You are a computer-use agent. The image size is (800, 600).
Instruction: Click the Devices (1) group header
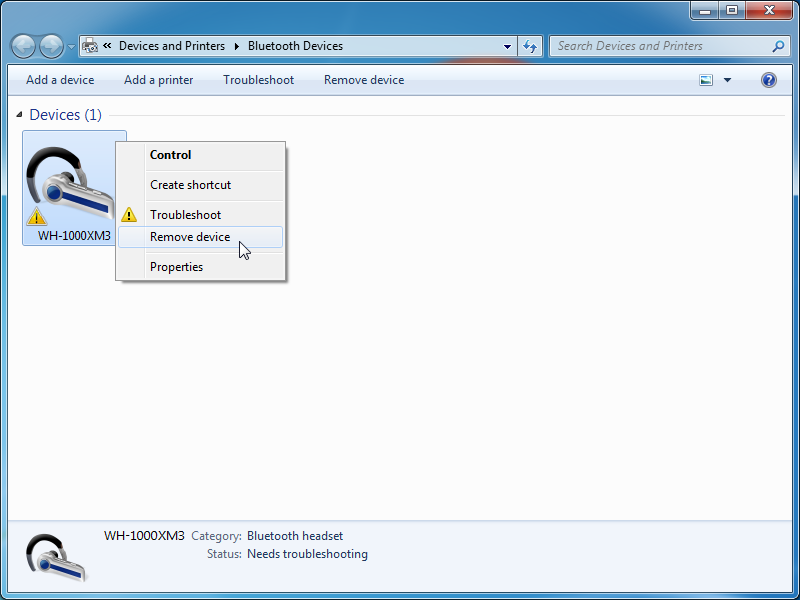click(66, 115)
